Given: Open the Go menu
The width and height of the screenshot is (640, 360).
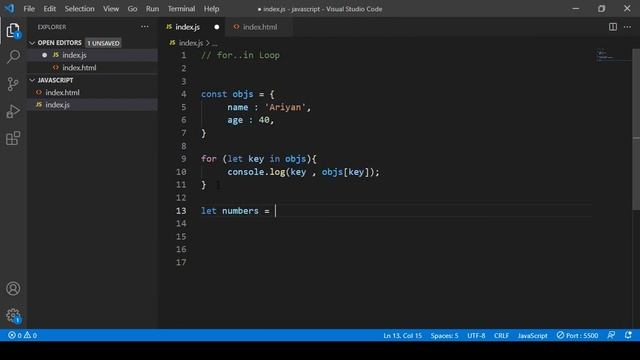Looking at the screenshot, I should coord(132,9).
